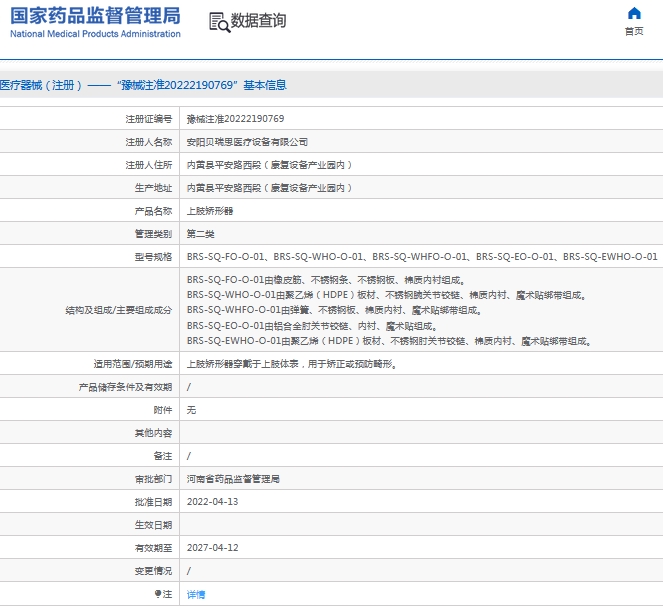Click the registrant address value in the 注册人住所 row
Image resolution: width=663 pixels, height=606 pixels.
pos(269,165)
